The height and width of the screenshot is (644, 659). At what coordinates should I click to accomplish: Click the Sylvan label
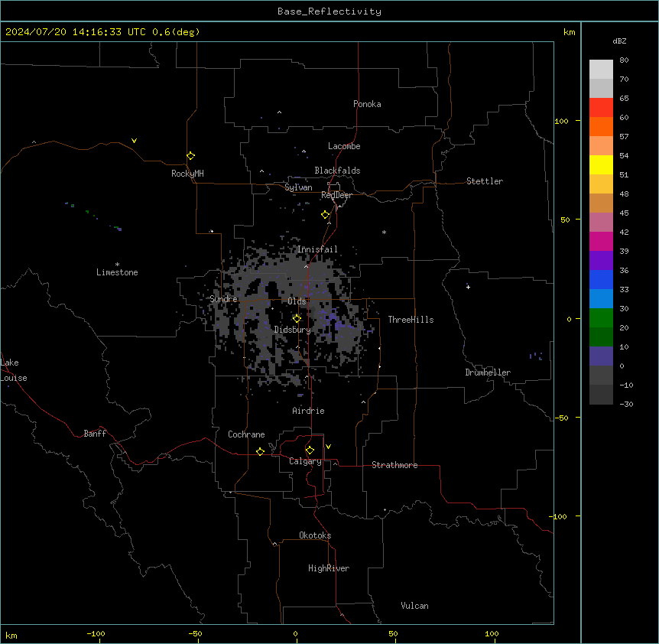click(298, 187)
